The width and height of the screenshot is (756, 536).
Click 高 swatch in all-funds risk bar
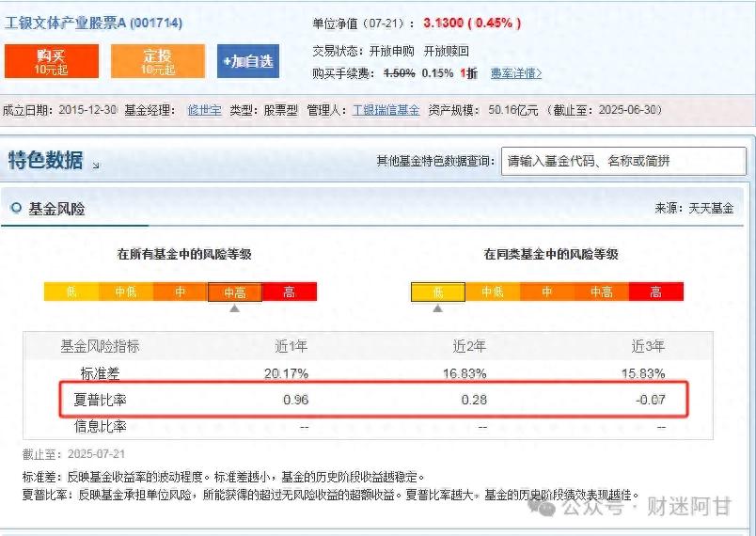pyautogui.click(x=290, y=292)
